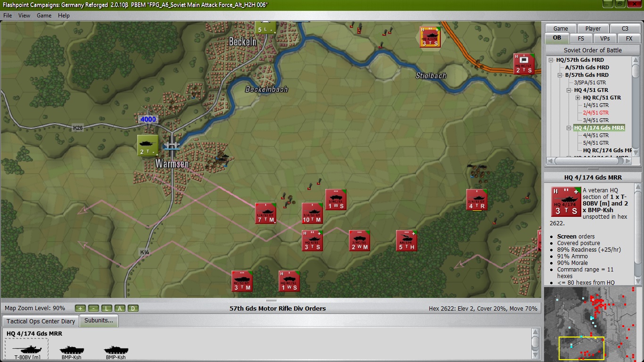This screenshot has height=362, width=644.
Task: Switch to the VPs tab
Action: pyautogui.click(x=605, y=39)
